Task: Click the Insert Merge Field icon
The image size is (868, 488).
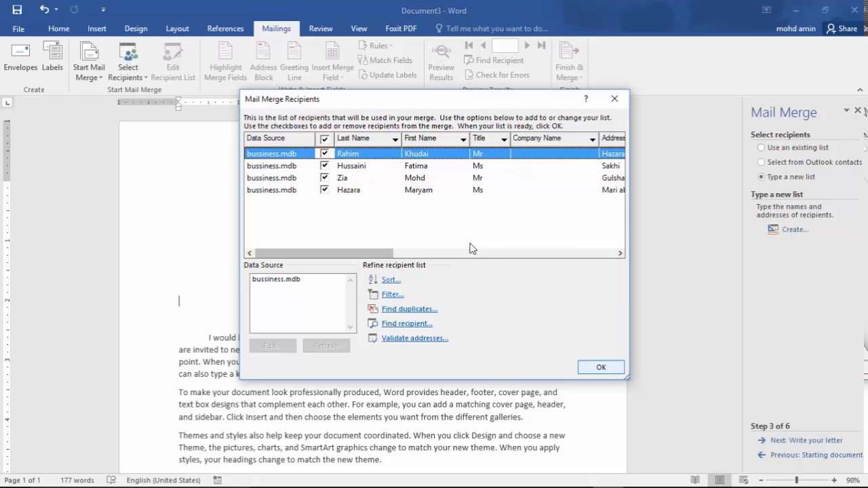Action: coord(332,52)
